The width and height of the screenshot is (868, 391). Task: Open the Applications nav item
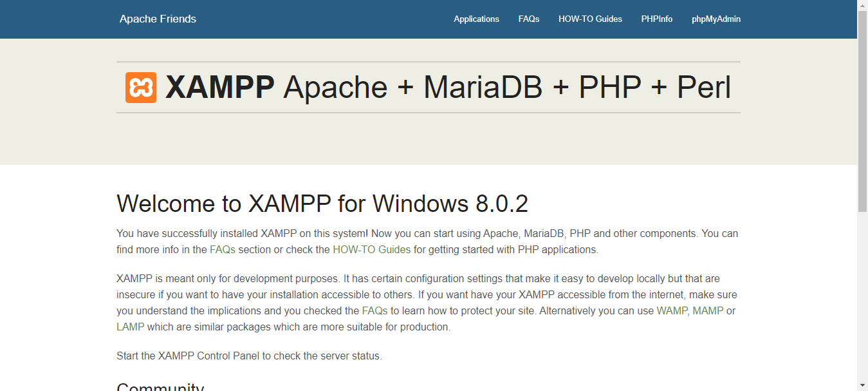tap(476, 19)
